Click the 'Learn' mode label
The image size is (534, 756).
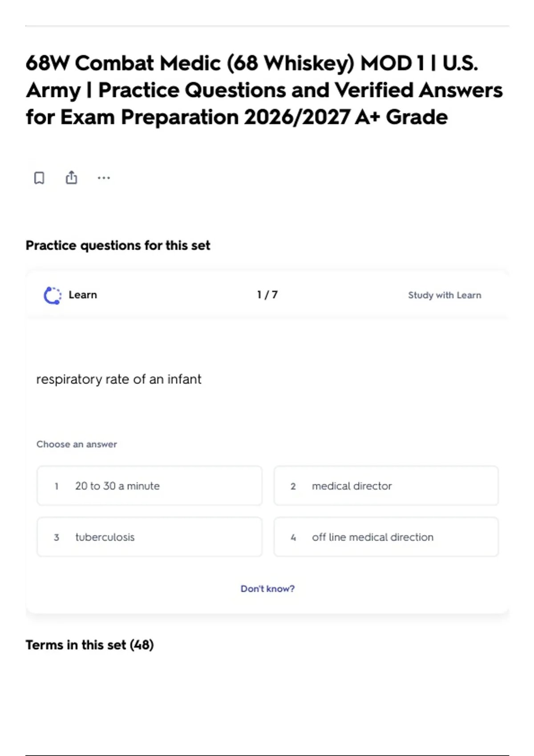pos(83,295)
